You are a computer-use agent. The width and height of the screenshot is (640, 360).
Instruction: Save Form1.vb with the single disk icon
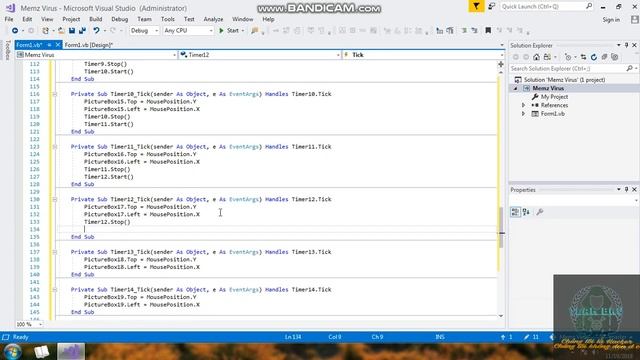72,31
